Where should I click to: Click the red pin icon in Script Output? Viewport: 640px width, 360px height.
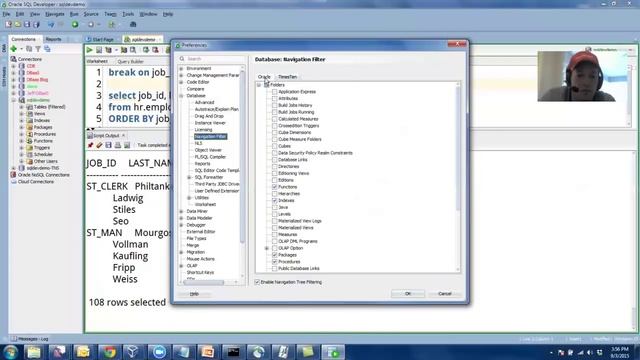[x=90, y=145]
